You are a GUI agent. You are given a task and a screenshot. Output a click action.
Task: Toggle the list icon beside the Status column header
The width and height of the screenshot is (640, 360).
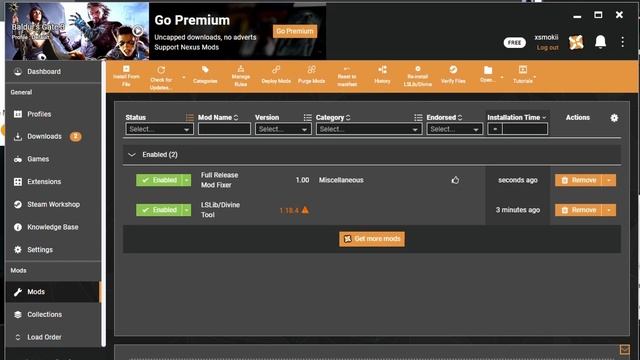(189, 118)
